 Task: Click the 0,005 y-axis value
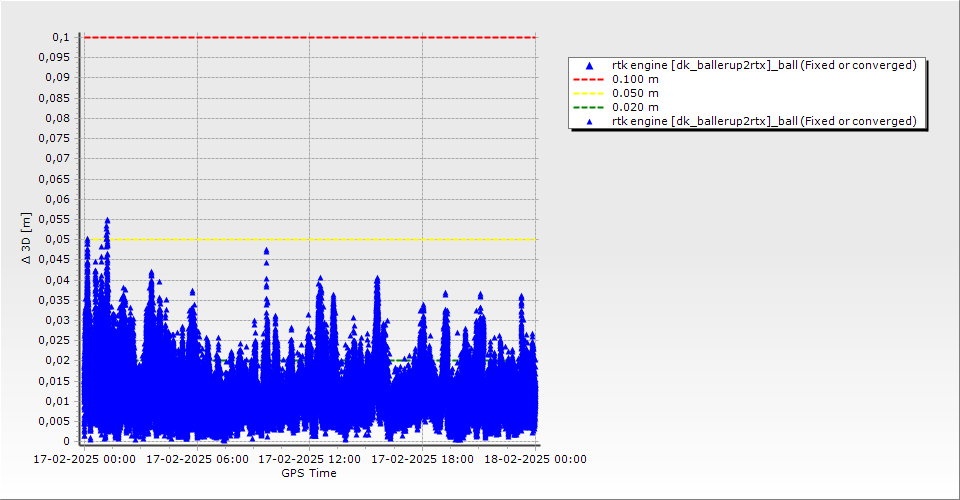(54, 421)
